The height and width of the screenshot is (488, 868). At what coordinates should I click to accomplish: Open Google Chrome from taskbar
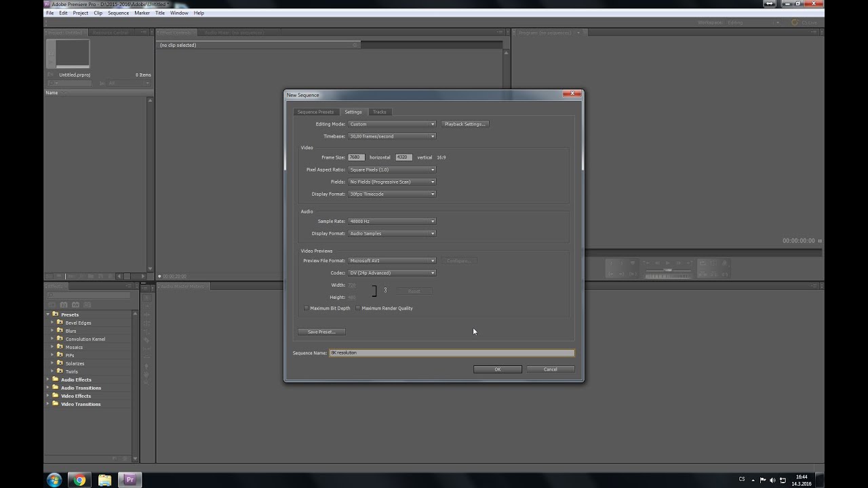point(79,480)
